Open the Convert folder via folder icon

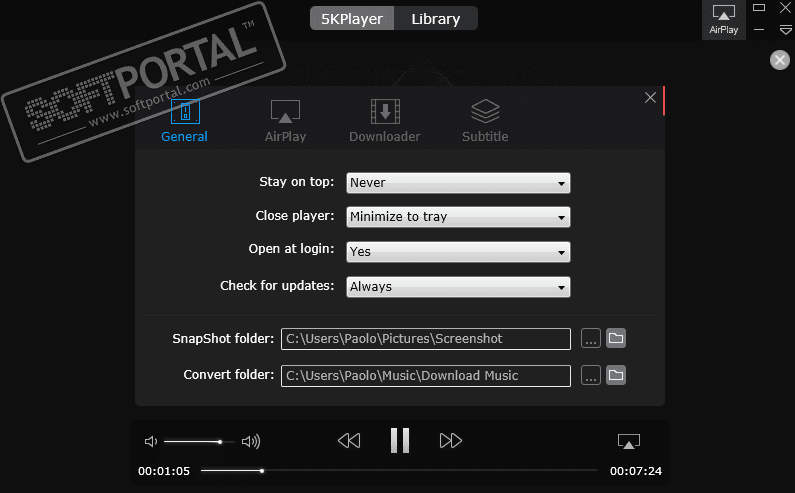click(616, 375)
